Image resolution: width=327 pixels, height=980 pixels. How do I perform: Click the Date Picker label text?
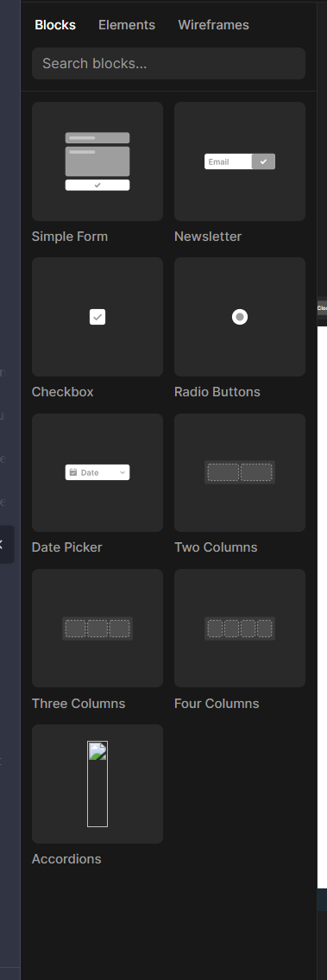[x=66, y=547]
